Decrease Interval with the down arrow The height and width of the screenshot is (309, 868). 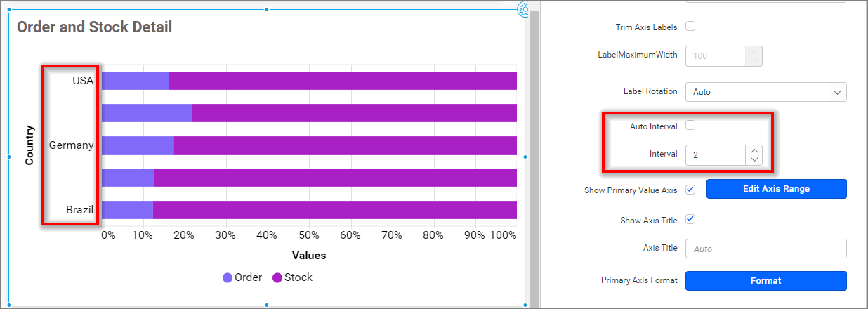click(x=754, y=159)
